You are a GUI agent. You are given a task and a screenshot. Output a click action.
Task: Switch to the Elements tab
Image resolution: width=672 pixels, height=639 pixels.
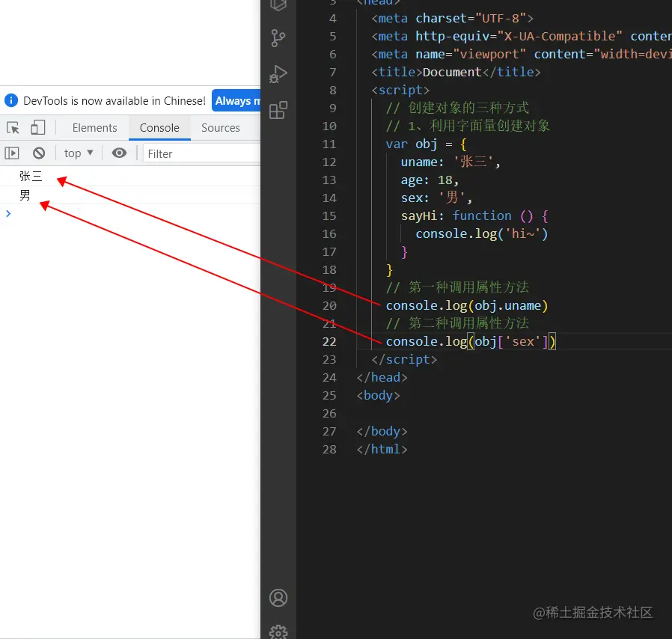[x=94, y=128]
